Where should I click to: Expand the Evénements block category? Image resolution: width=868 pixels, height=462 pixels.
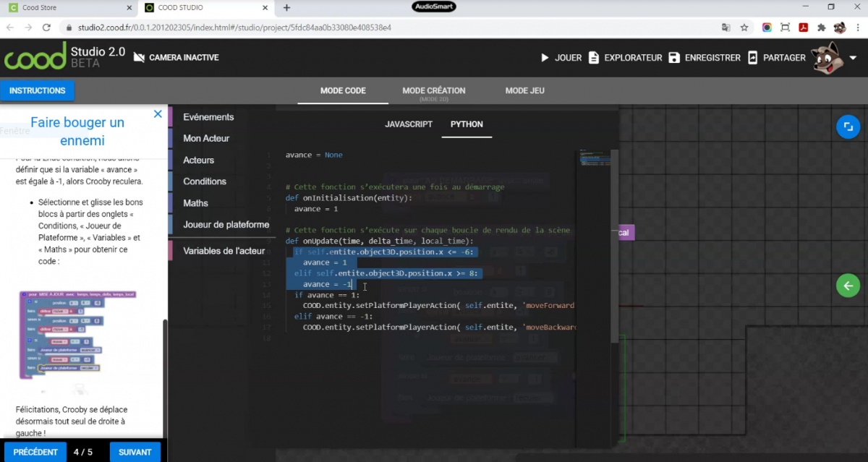[208, 117]
